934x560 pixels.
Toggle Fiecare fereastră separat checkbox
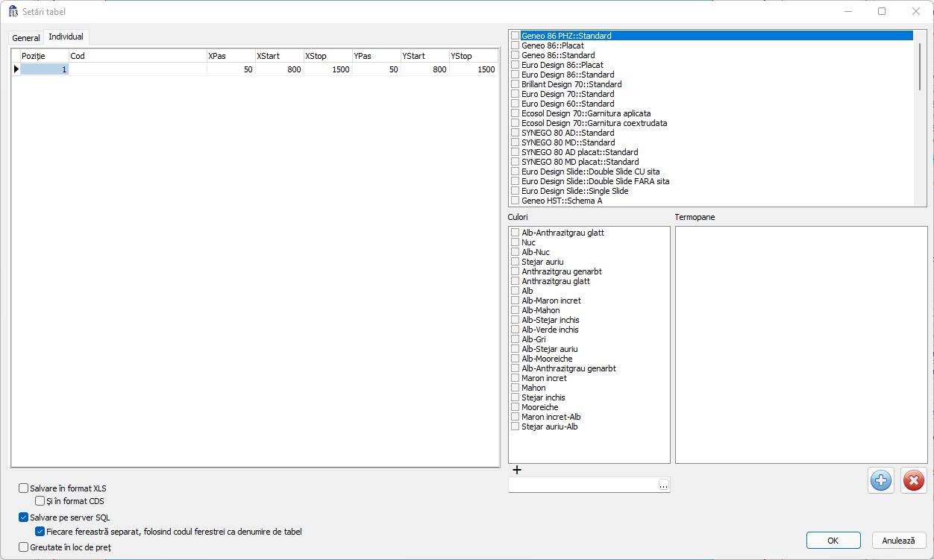coord(40,532)
